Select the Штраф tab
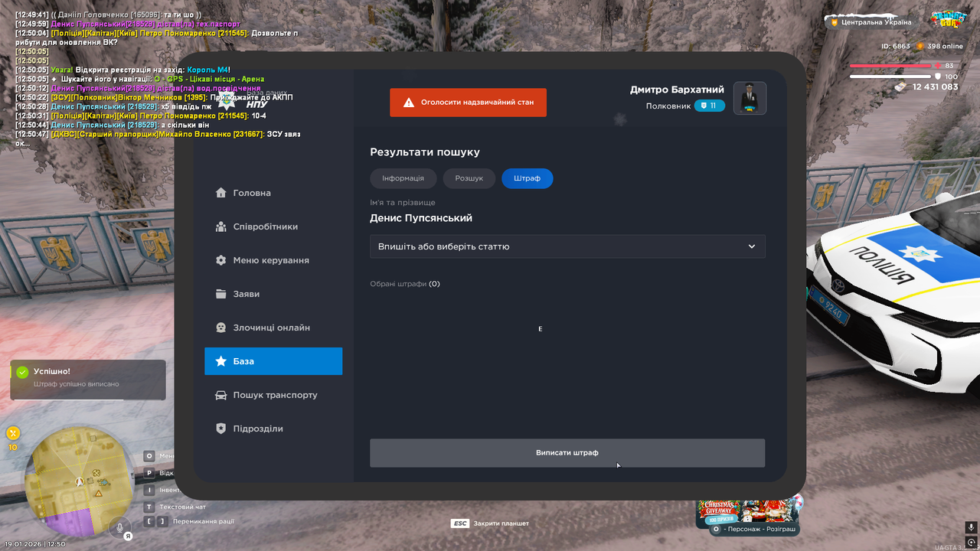 [x=528, y=178]
